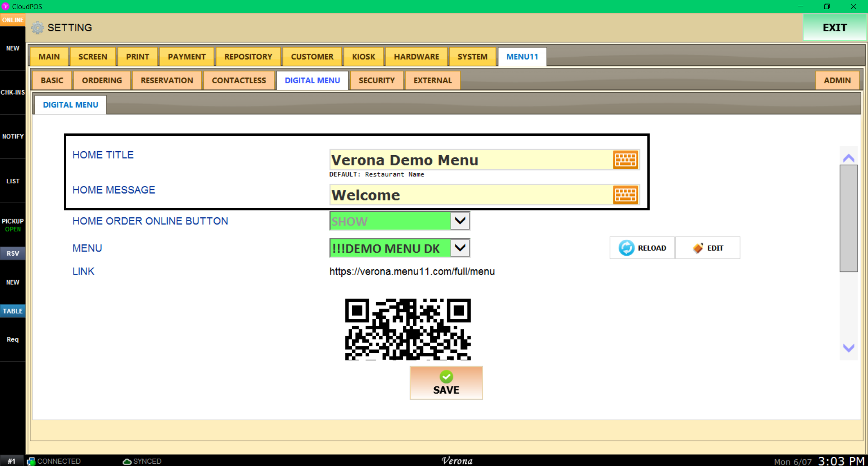868x466 pixels.
Task: Click the SYNCED cloud status icon
Action: click(127, 461)
